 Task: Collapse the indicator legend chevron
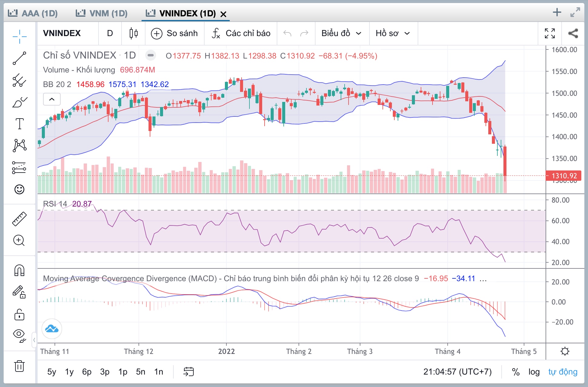pos(52,99)
